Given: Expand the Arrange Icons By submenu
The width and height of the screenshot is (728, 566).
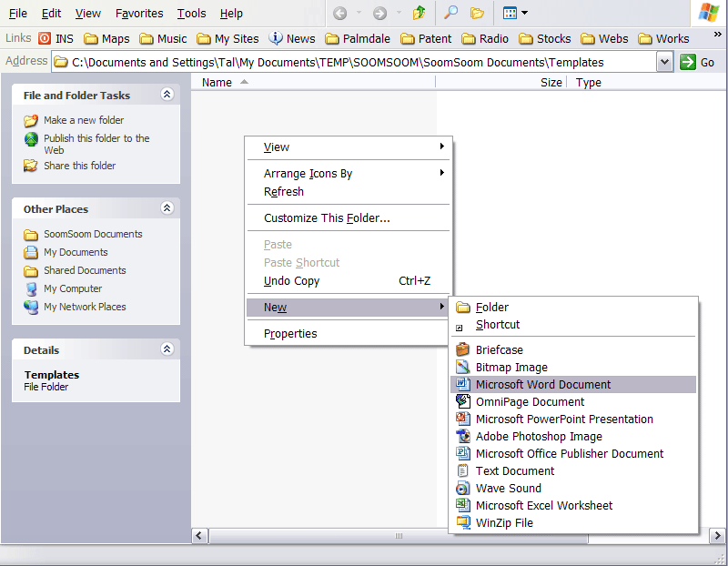Looking at the screenshot, I should (x=349, y=174).
